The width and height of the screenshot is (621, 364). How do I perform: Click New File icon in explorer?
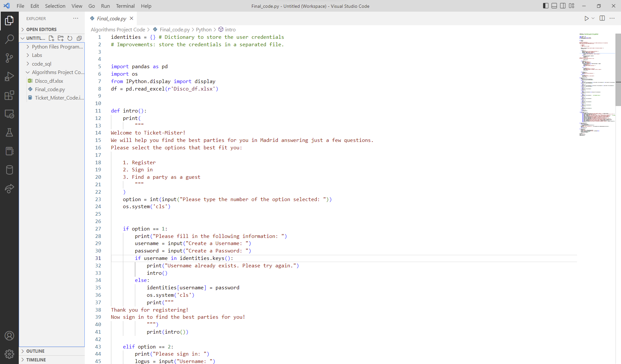click(51, 38)
